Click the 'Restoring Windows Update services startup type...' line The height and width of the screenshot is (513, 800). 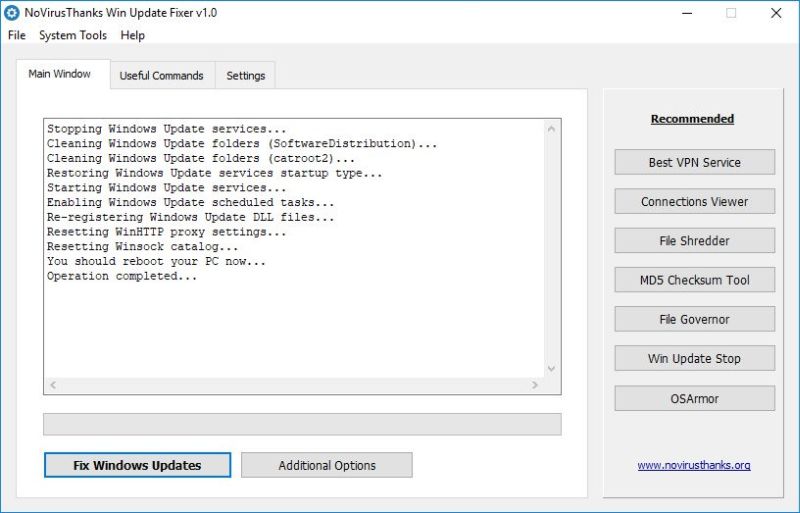214,173
